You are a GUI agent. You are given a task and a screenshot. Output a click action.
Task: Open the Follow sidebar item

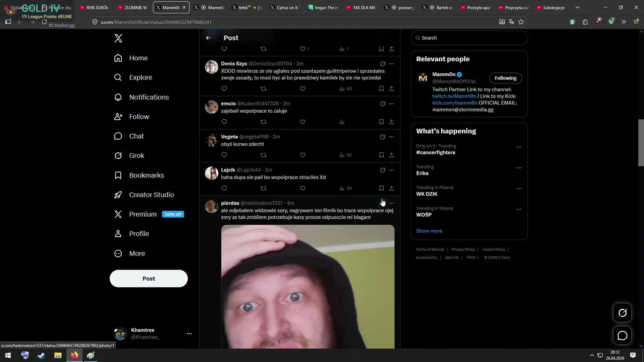click(131, 117)
